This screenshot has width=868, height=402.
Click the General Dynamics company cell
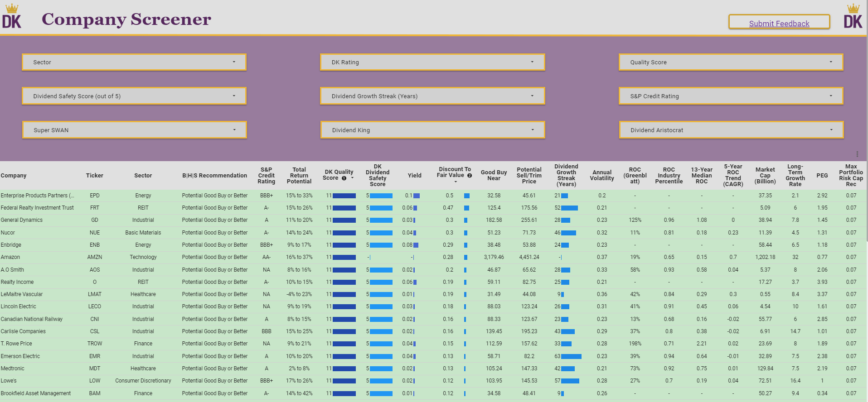[22, 220]
